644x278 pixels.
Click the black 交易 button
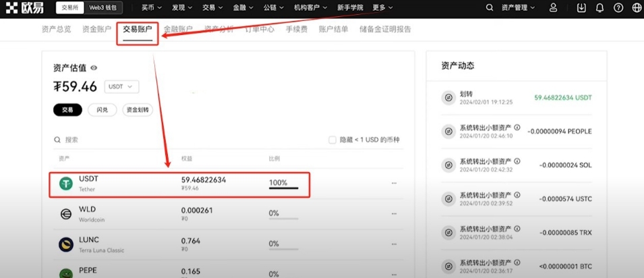(x=67, y=110)
